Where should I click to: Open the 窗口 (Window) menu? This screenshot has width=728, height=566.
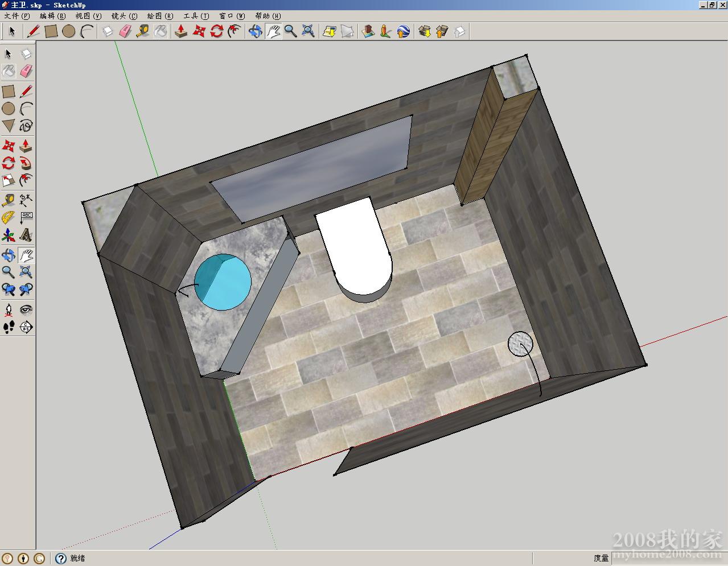[x=232, y=16]
